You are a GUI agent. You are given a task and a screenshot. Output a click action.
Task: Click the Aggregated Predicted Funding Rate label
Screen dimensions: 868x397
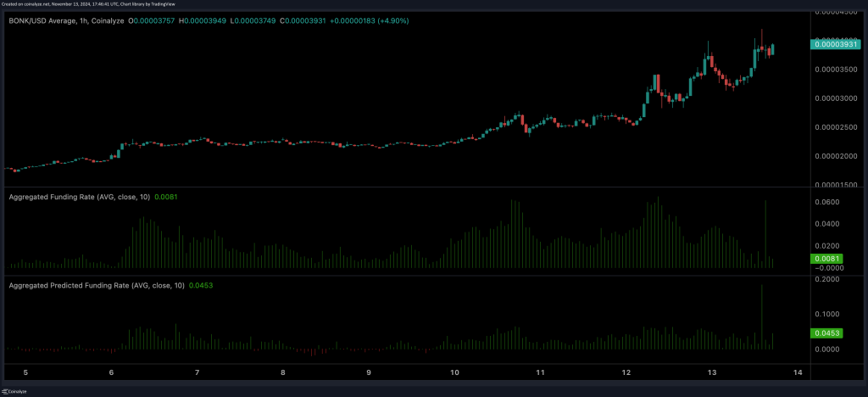(97, 286)
